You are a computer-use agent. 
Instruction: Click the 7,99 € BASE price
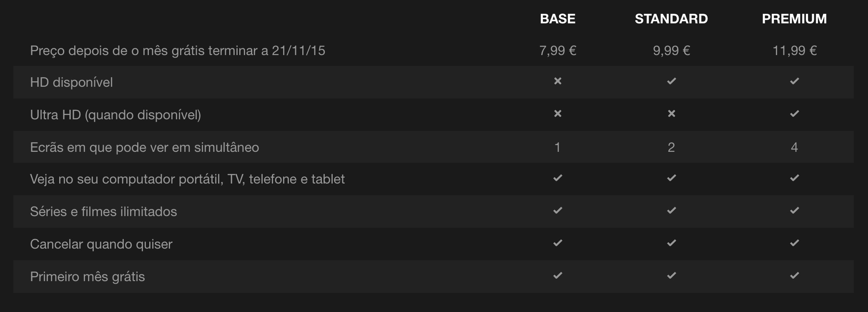click(x=557, y=50)
